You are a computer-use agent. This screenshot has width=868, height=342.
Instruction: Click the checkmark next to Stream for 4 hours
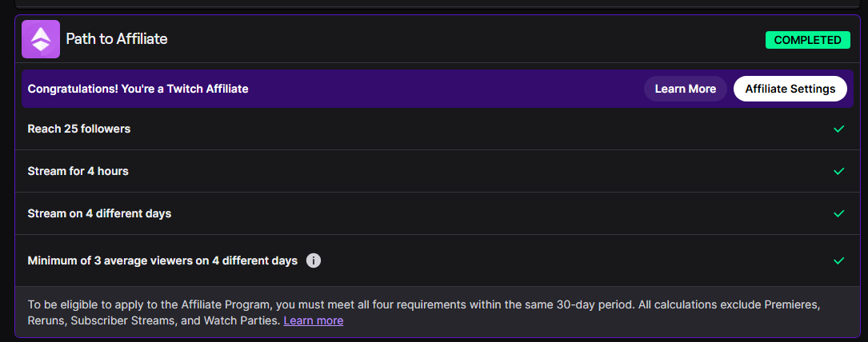[x=838, y=171]
